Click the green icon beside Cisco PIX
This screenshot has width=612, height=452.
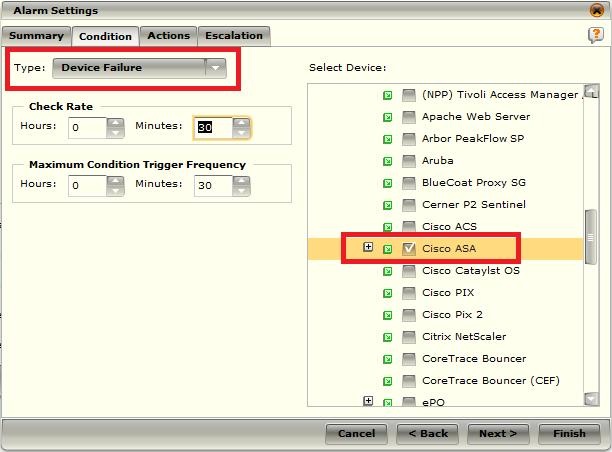pos(388,293)
